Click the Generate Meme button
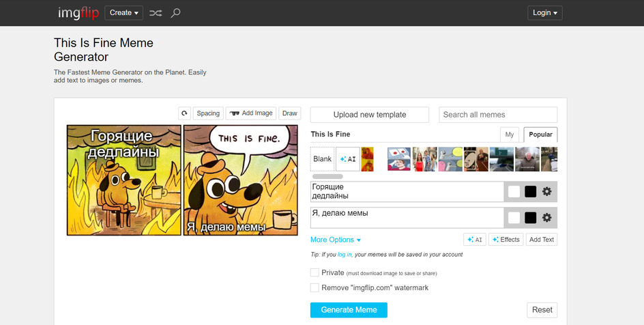The height and width of the screenshot is (325, 644). click(x=349, y=310)
